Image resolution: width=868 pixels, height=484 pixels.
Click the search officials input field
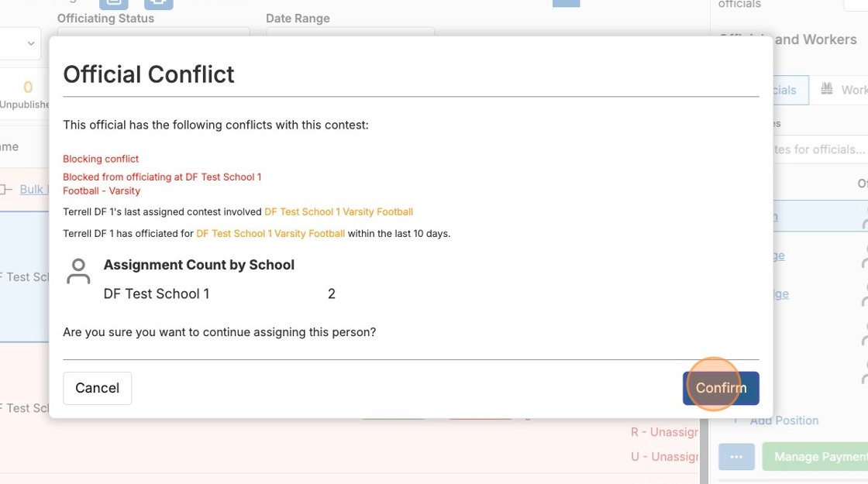[x=819, y=149]
